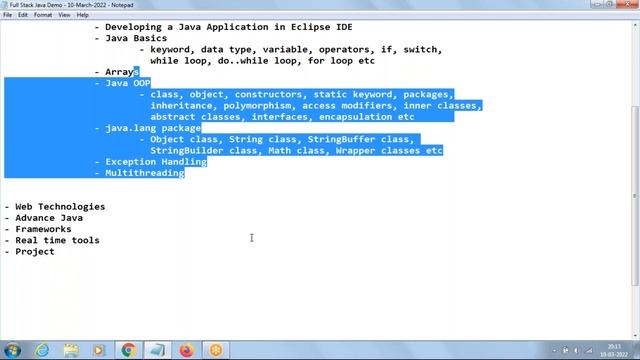Click the 'inner classes' text
This screenshot has height=360, width=640.
(440, 106)
